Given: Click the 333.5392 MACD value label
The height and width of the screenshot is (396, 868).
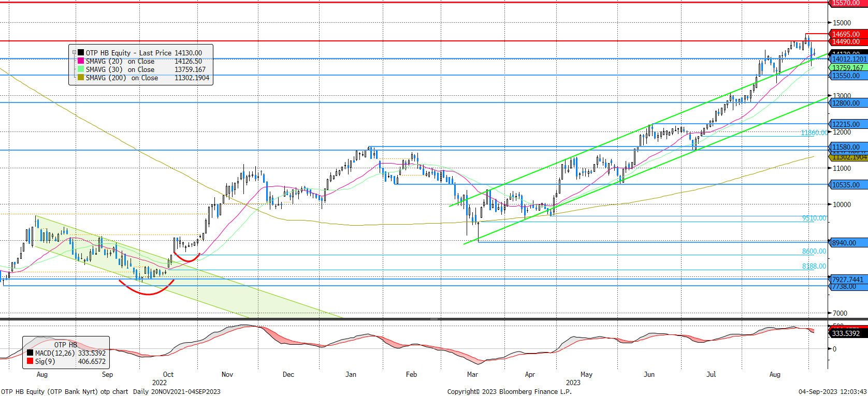Looking at the screenshot, I should point(848,333).
